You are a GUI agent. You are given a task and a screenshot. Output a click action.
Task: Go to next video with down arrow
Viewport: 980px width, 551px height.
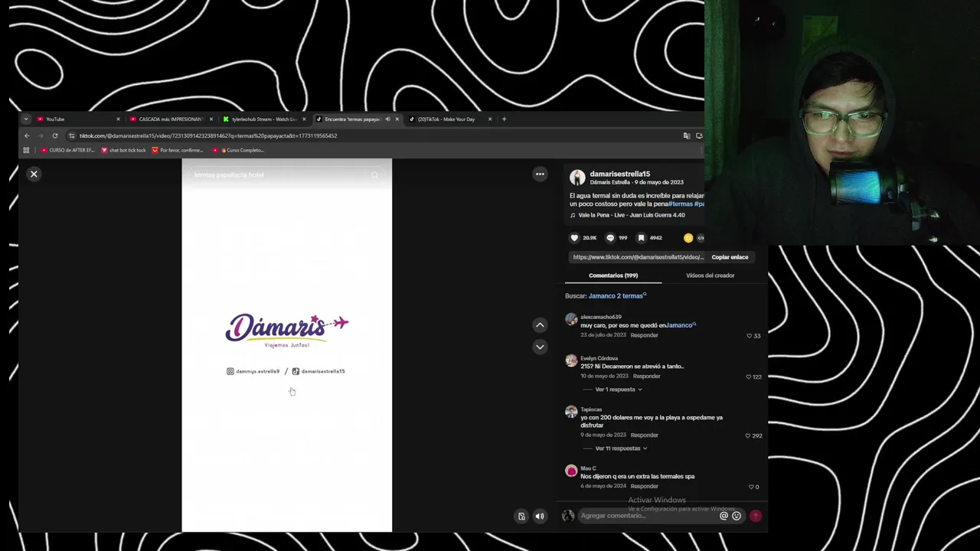click(x=540, y=347)
